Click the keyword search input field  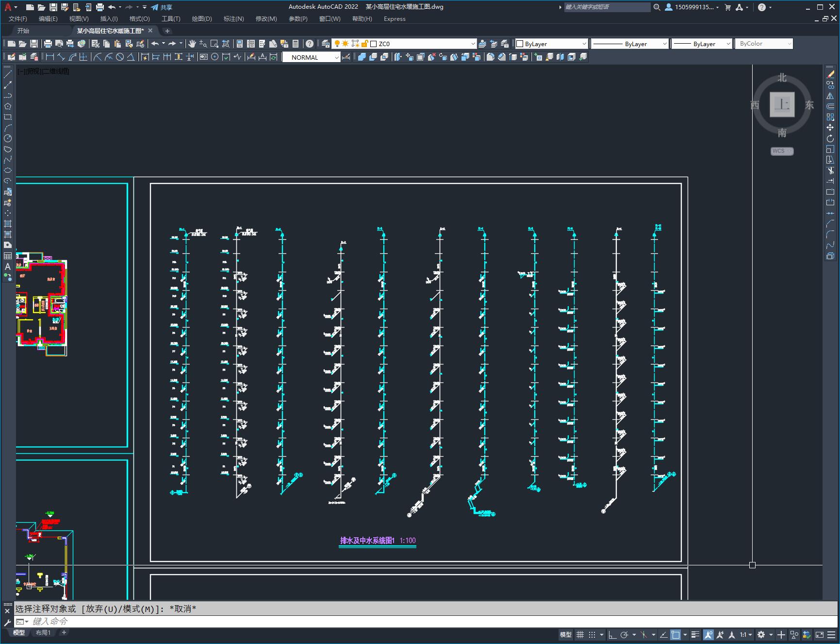(607, 7)
